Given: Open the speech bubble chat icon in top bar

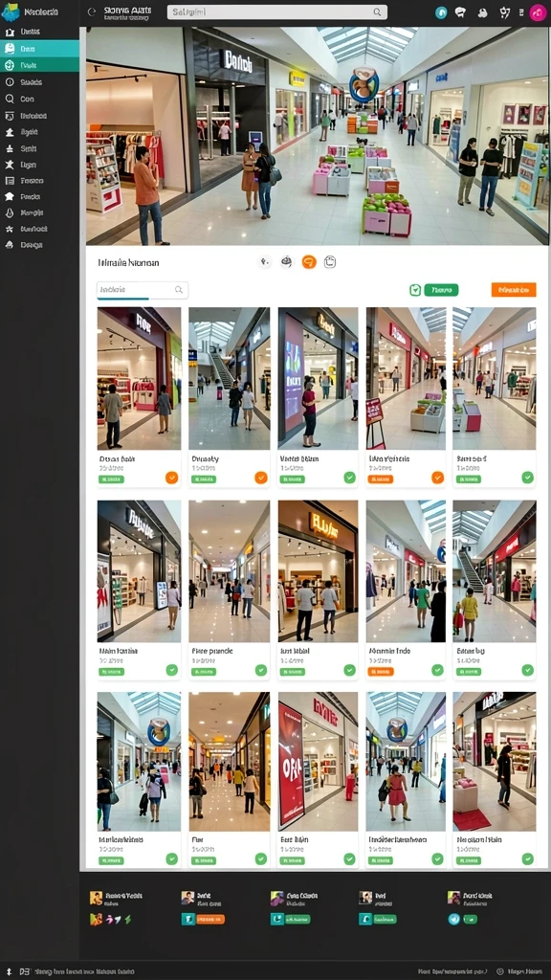Looking at the screenshot, I should pyautogui.click(x=460, y=12).
